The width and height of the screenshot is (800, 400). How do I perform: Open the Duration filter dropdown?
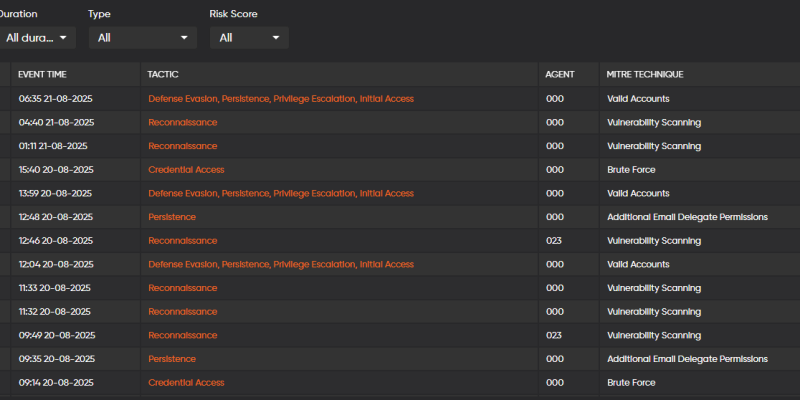[37, 38]
